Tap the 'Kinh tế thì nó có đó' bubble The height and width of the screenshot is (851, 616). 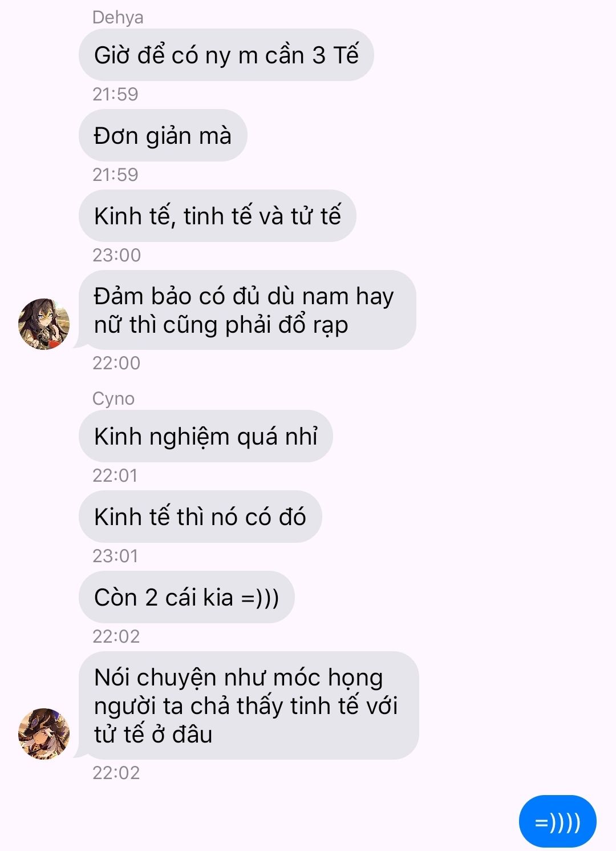200,517
